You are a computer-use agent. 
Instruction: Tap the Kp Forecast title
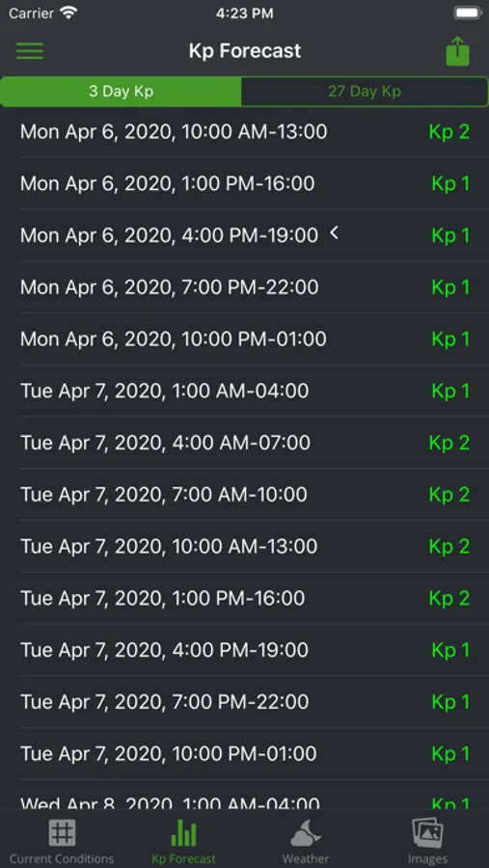[x=245, y=51]
